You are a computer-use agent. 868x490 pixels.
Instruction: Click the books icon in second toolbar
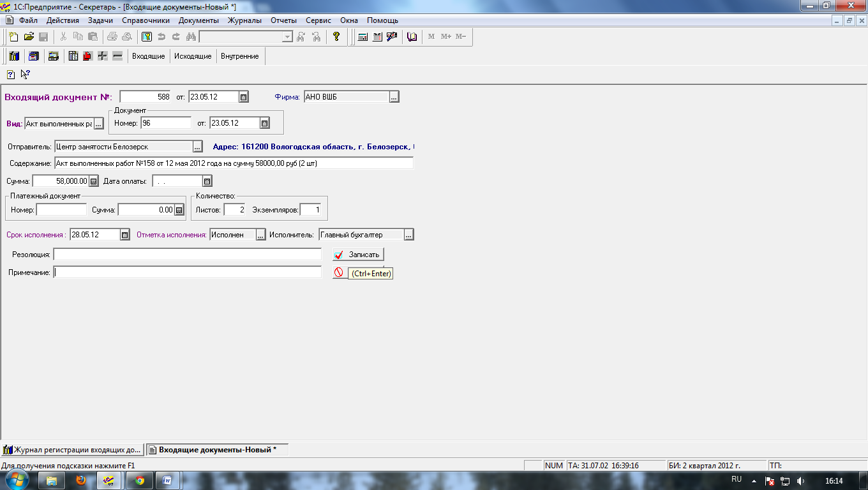pyautogui.click(x=14, y=56)
